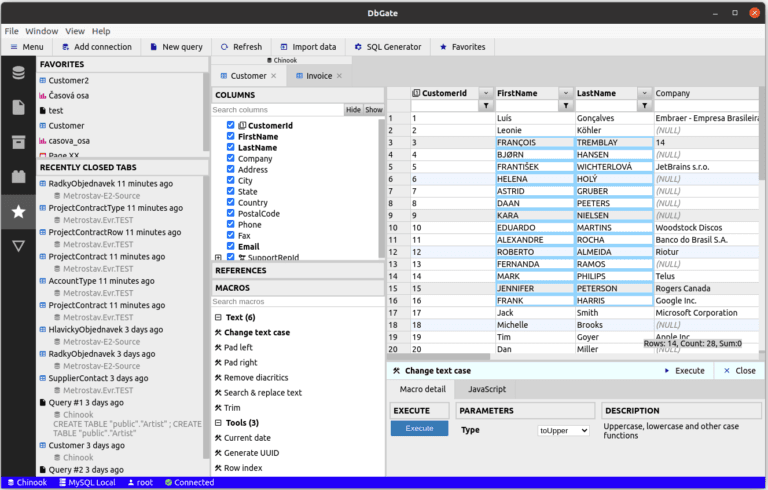Expand the SupportRepId column node
Viewport: 768px width, 490px height.
tap(218, 257)
